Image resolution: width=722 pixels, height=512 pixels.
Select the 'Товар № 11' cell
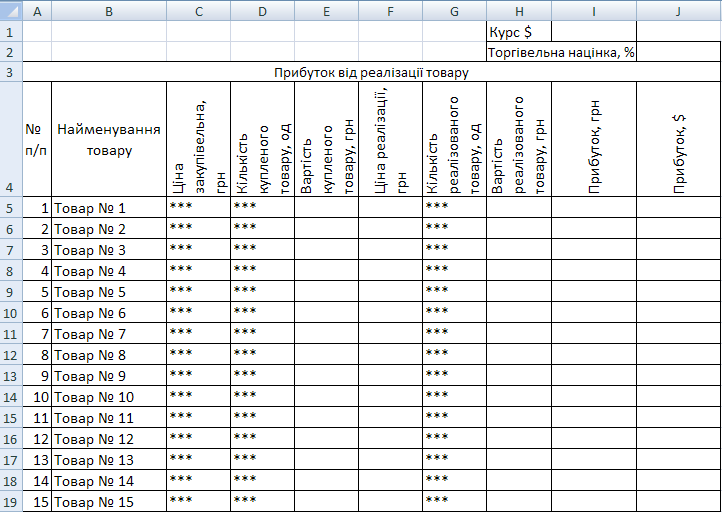(109, 418)
